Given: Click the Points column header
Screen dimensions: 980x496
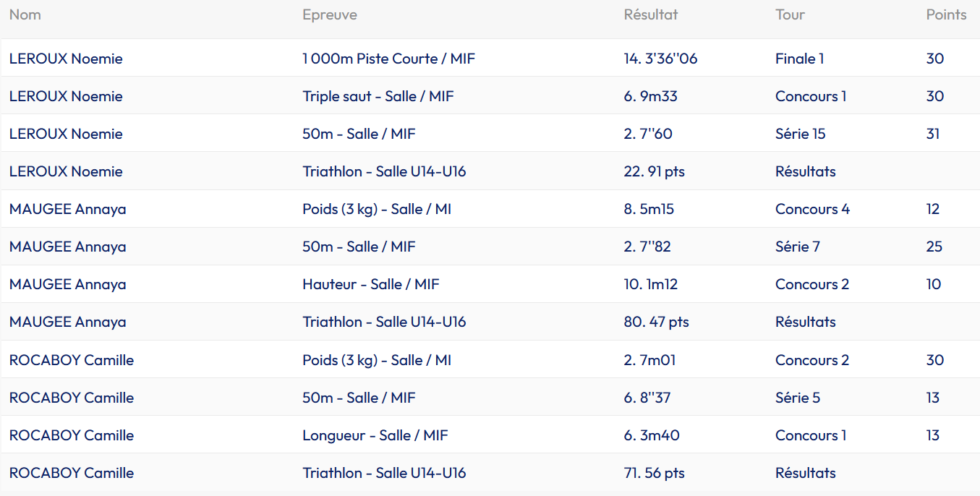Looking at the screenshot, I should point(946,15).
